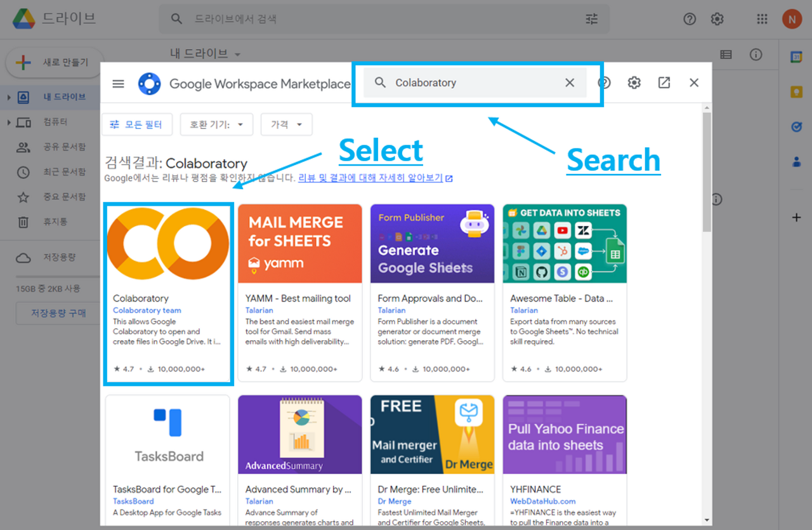Switch Drive to list layout view

(x=726, y=55)
